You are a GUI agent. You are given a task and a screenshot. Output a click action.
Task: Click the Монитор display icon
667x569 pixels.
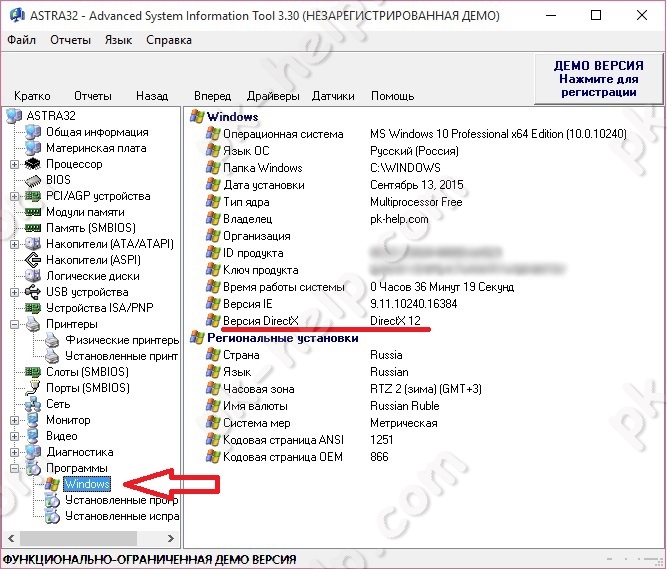(x=33, y=420)
